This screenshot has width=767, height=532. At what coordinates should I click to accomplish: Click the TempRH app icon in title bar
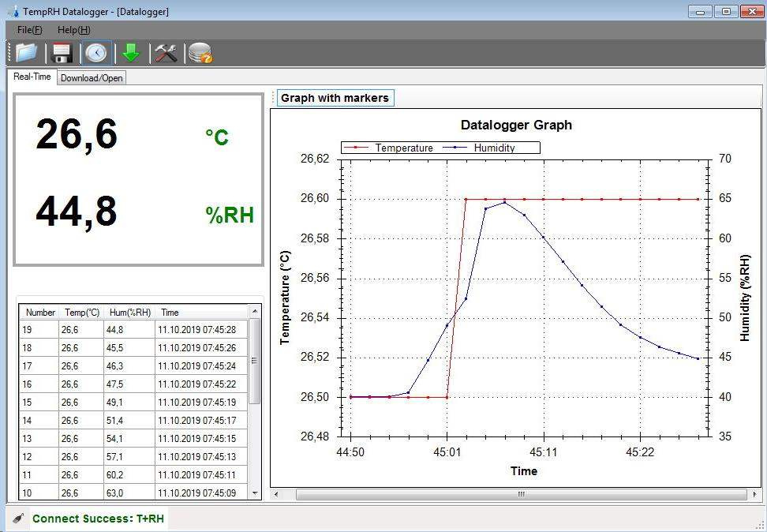click(12, 12)
